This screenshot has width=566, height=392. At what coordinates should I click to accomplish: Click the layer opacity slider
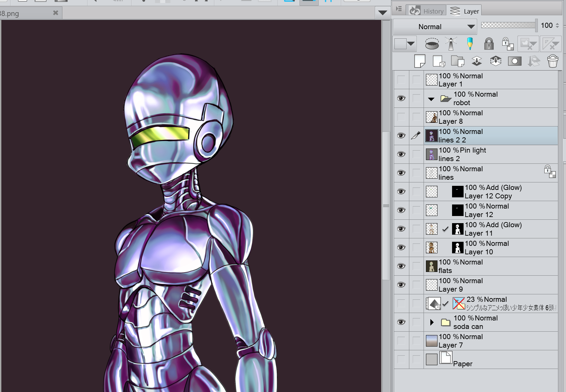509,25
